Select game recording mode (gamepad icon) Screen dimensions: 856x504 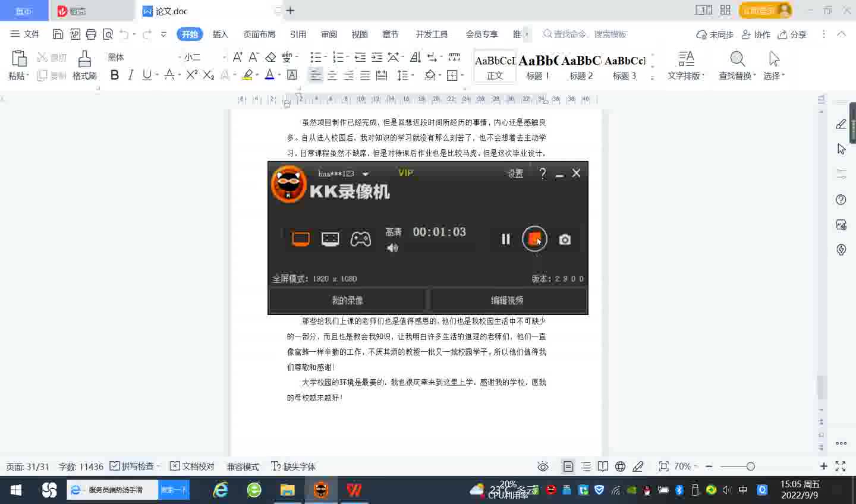pos(361,239)
